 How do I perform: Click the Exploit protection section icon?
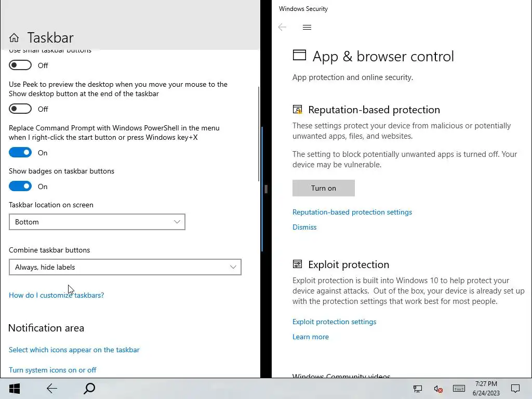pos(297,264)
